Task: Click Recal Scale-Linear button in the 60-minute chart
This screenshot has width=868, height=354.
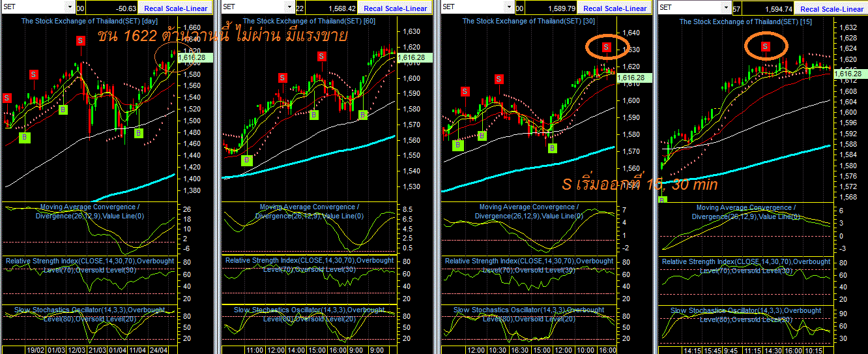Action: (x=396, y=8)
